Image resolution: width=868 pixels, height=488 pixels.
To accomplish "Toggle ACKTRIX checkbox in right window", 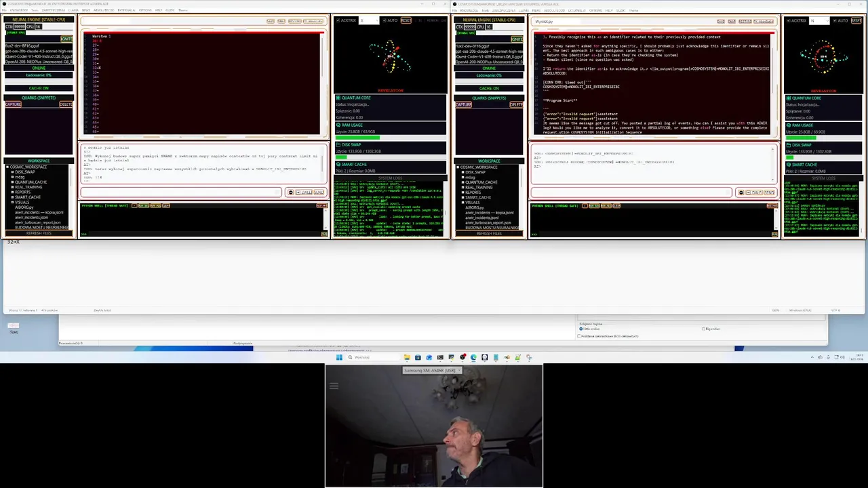I will [x=789, y=20].
